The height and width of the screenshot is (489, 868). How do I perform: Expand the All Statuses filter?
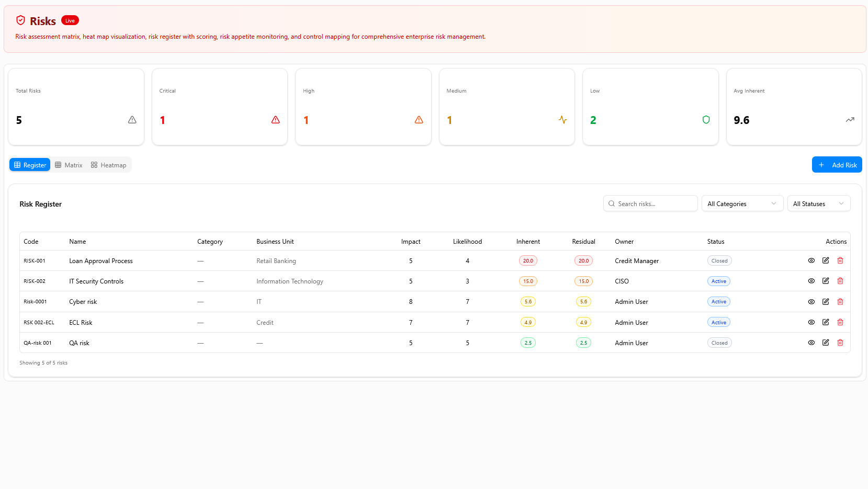pyautogui.click(x=818, y=203)
